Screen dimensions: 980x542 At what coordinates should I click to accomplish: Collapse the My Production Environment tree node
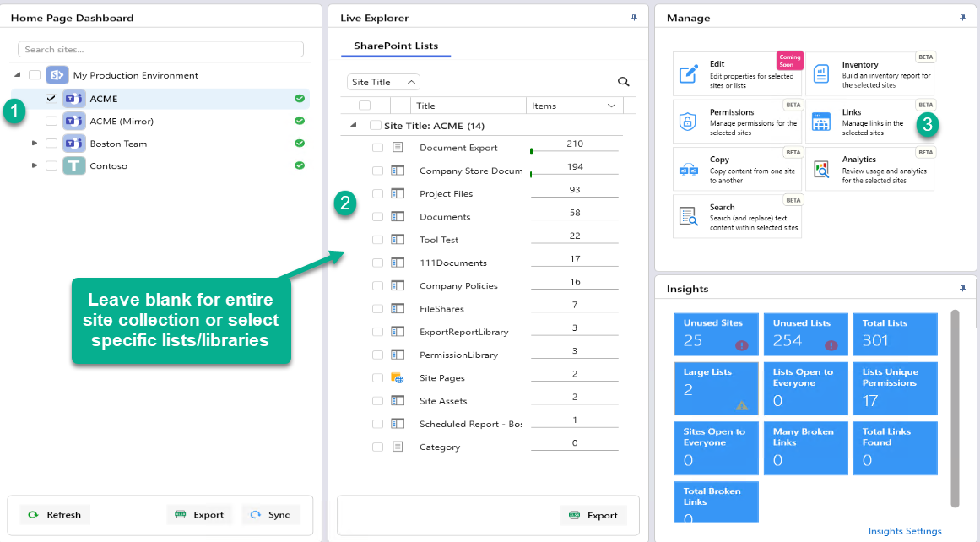[18, 74]
